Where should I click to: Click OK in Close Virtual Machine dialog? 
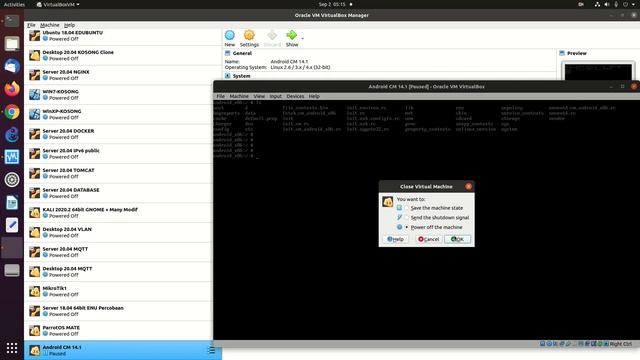[x=457, y=239]
